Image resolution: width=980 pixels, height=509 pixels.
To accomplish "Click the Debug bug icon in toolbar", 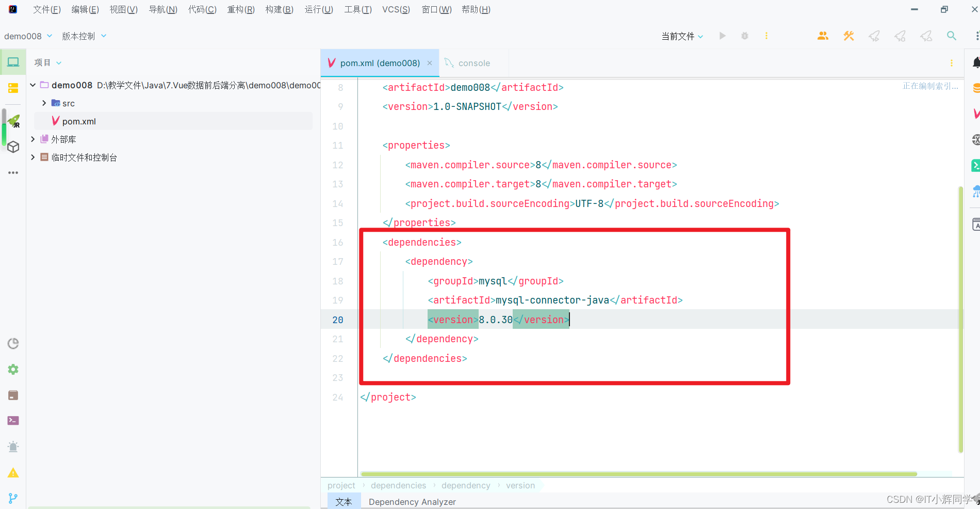I will coord(745,36).
